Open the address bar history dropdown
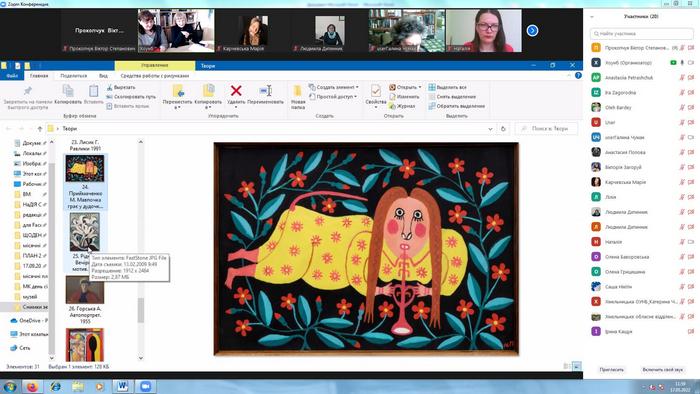This screenshot has height=394, width=700. pos(490,129)
